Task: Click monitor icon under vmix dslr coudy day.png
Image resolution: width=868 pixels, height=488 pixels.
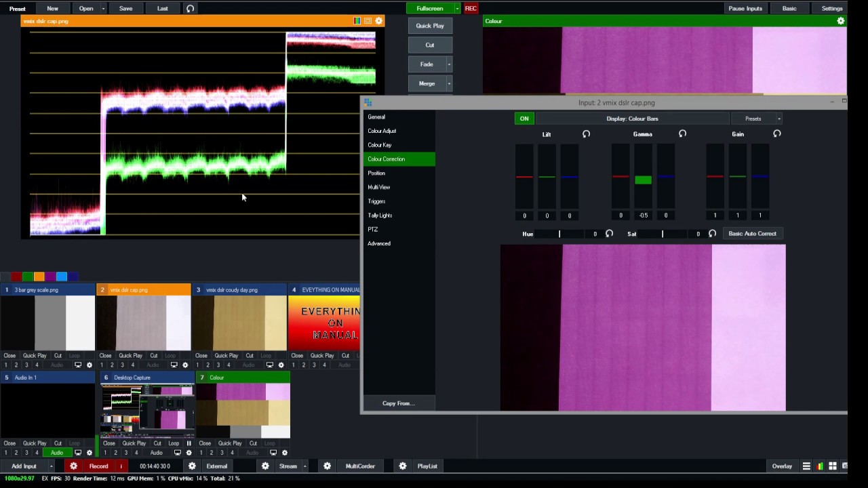Action: coord(270,365)
